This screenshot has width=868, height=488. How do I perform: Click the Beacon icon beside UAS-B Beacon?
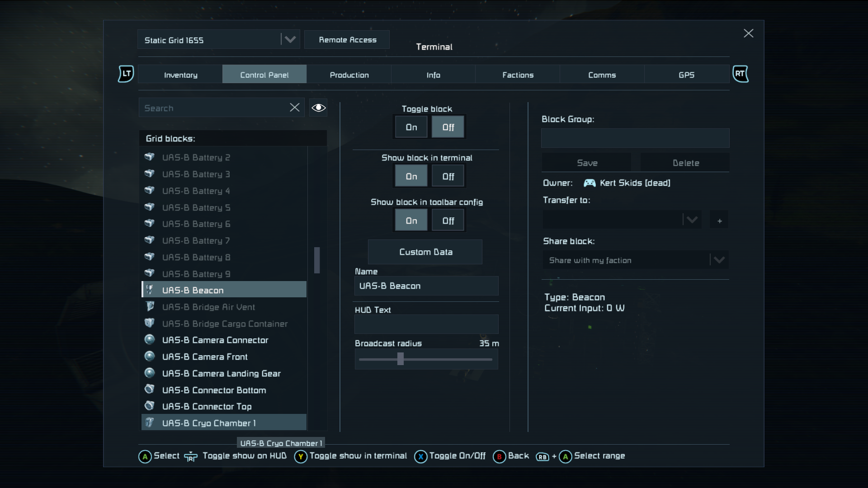click(x=150, y=290)
